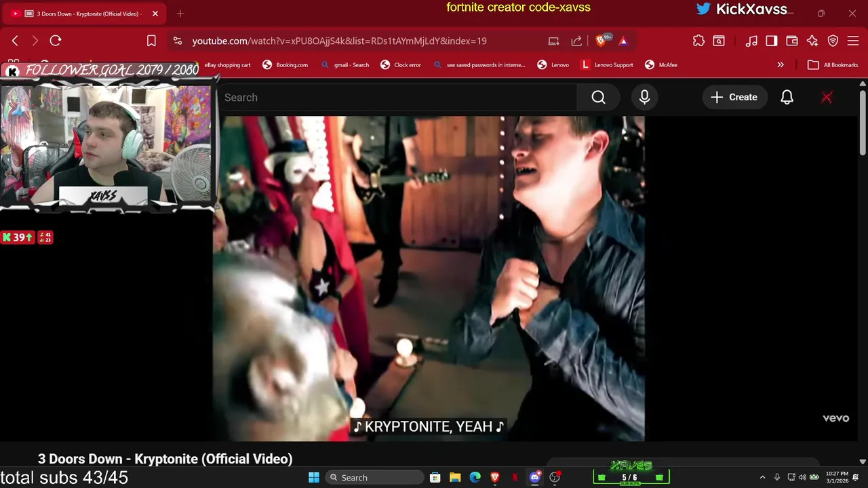Viewport: 868px width, 488px height.
Task: Open Microsoft Store from taskbar
Action: (x=435, y=478)
